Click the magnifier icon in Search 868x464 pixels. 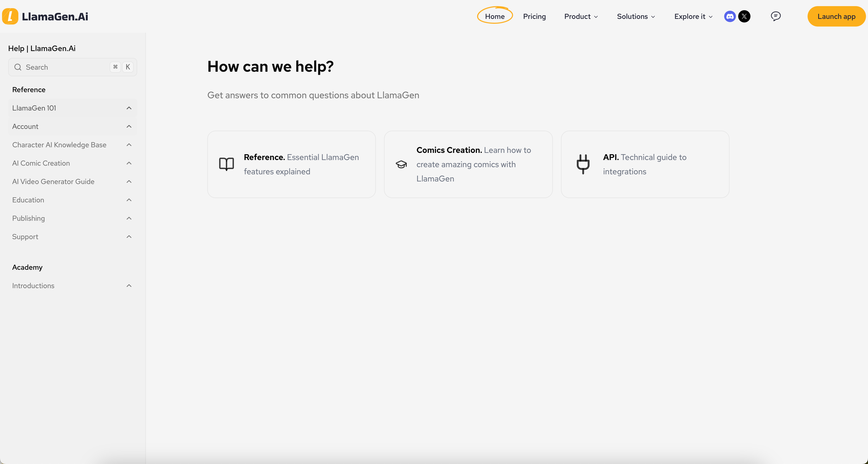18,67
